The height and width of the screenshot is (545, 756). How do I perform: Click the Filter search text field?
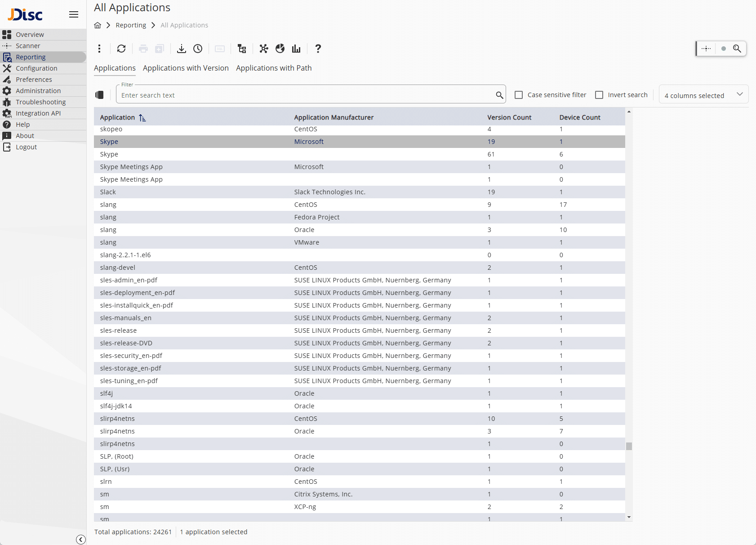[306, 95]
